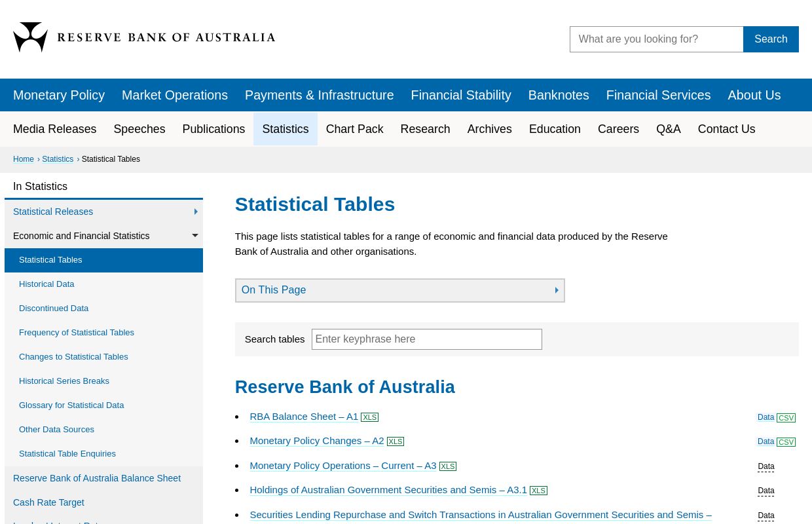Open the Financial Services menu
Screen dimensions: 812x524
click(x=658, y=95)
